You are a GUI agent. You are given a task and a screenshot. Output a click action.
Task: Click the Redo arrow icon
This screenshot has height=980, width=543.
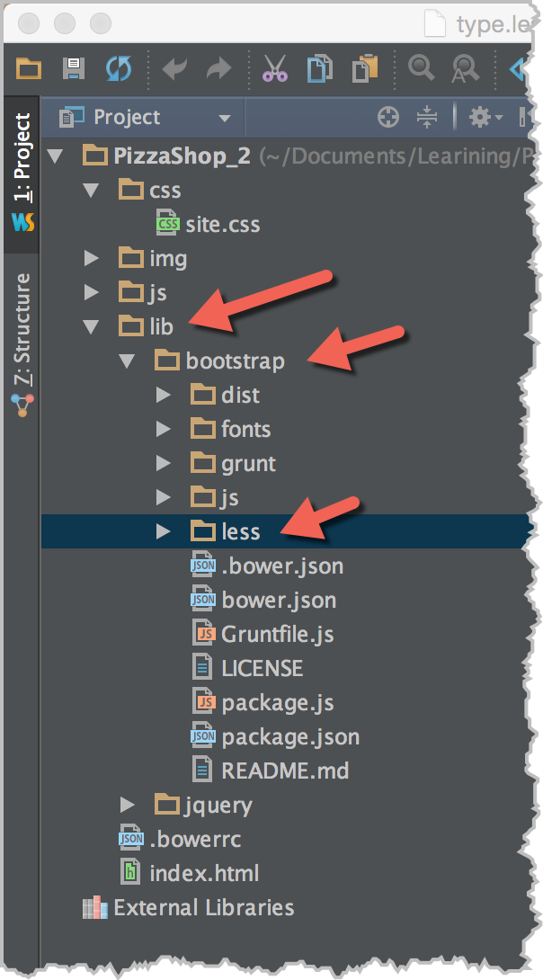(218, 68)
